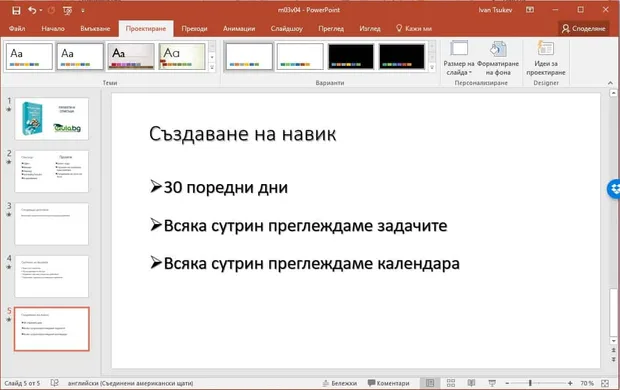Switch to the Вмъкване tab
Viewport: 620px width, 390px height.
click(x=95, y=28)
